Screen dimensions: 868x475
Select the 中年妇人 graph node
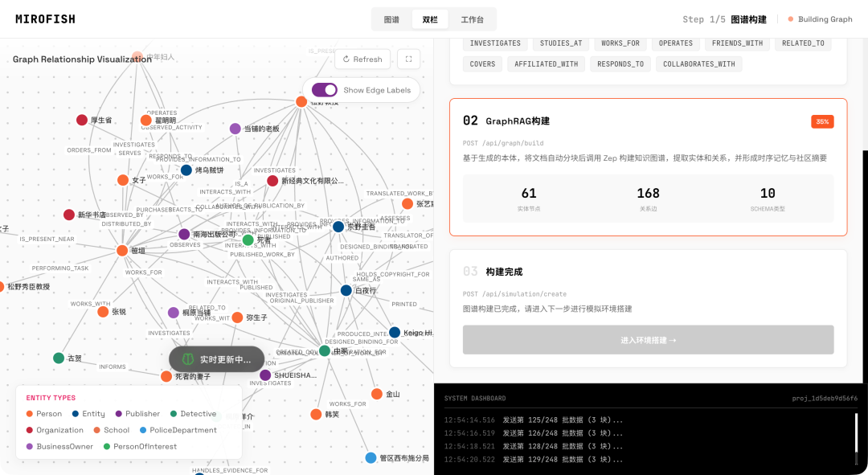(x=137, y=56)
